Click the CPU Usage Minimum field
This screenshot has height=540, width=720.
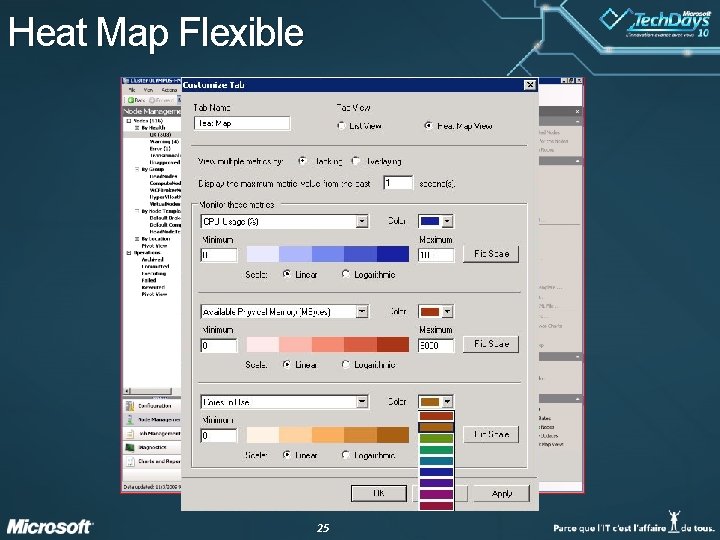(219, 255)
